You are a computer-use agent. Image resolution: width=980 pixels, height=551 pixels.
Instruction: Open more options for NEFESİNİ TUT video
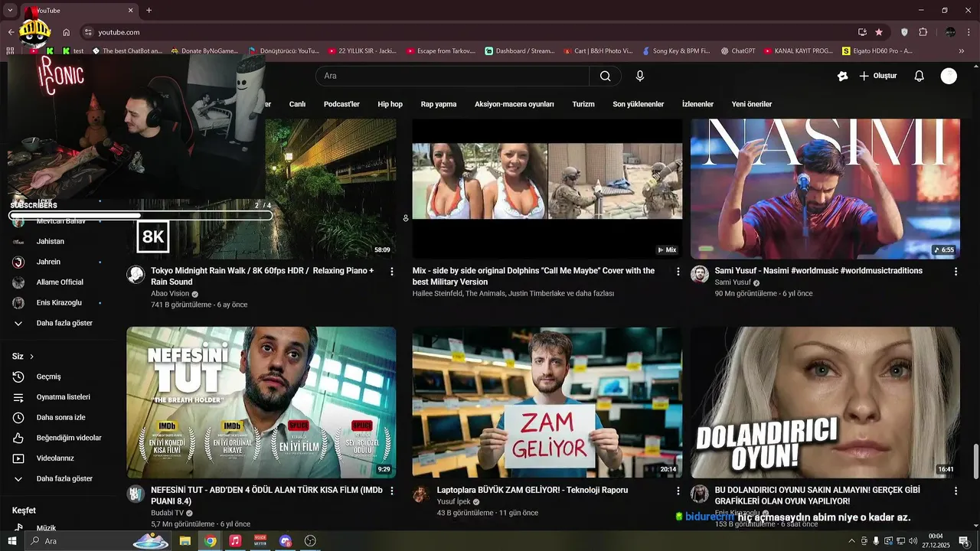click(392, 491)
